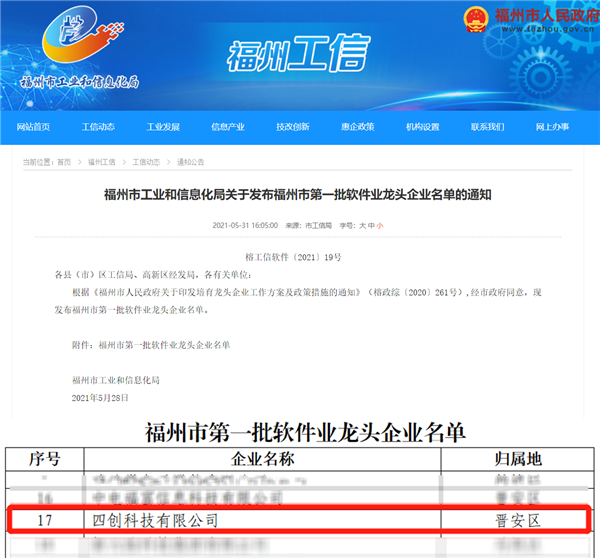The height and width of the screenshot is (558, 600).
Task: Click the 序号 column header
Action: point(45,459)
